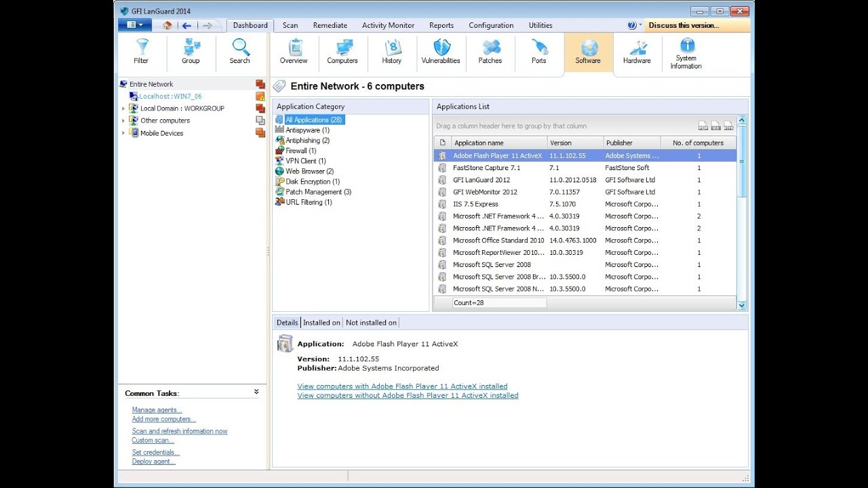Viewport: 868px width, 488px height.
Task: Switch to the Scan tab
Action: 290,25
